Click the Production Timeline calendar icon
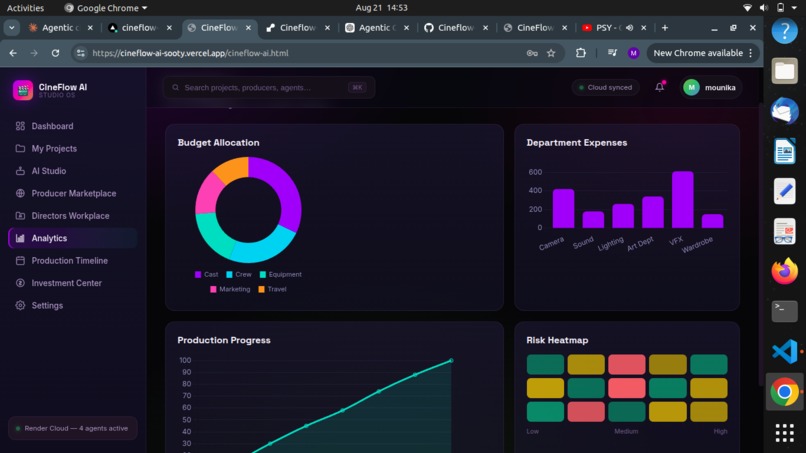The height and width of the screenshot is (453, 806). pos(20,261)
